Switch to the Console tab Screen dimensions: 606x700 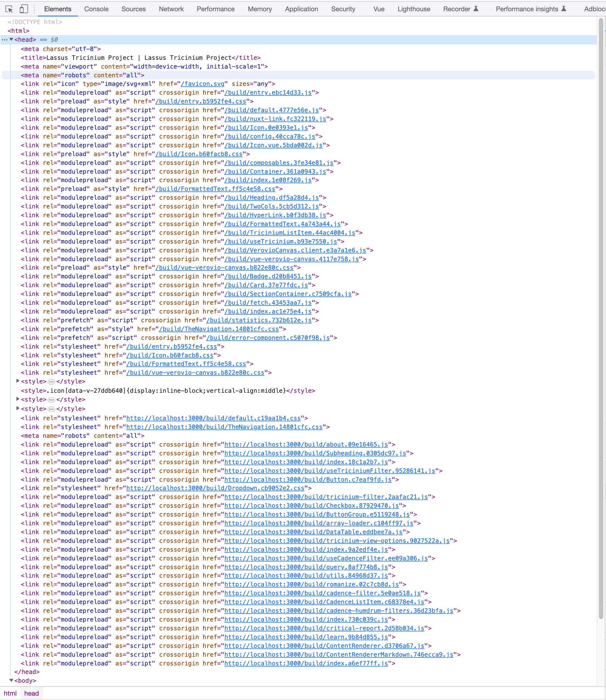[x=96, y=9]
